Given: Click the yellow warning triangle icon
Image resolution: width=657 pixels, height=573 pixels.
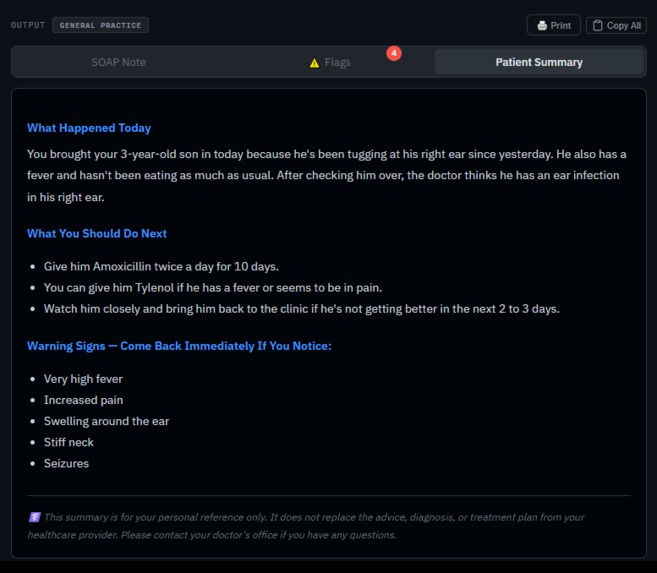Looking at the screenshot, I should click(314, 63).
